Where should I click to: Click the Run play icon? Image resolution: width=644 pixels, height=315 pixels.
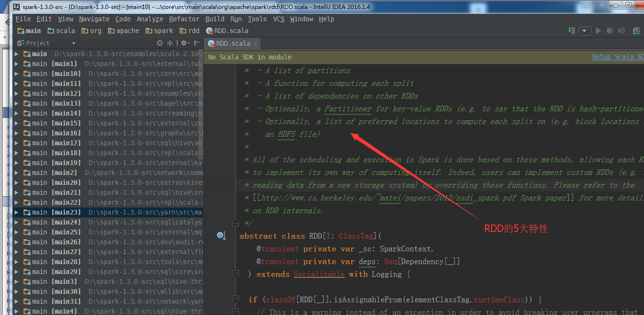point(598,31)
